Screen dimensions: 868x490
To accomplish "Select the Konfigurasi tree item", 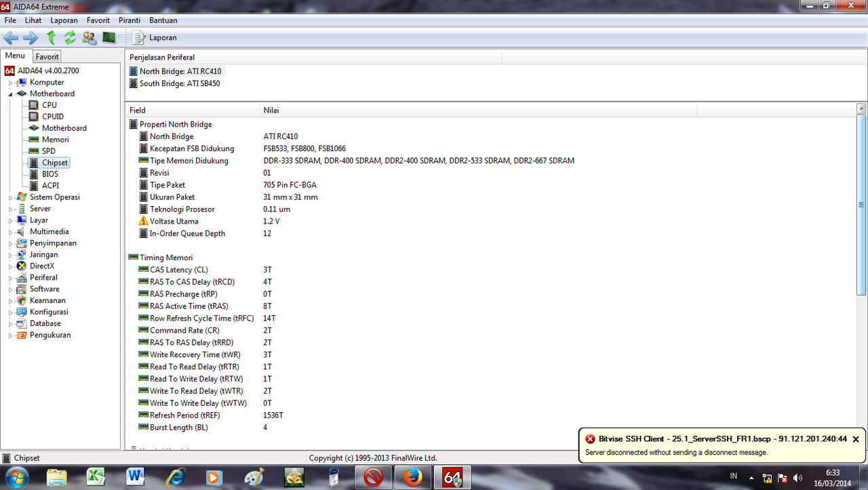I will coord(49,312).
